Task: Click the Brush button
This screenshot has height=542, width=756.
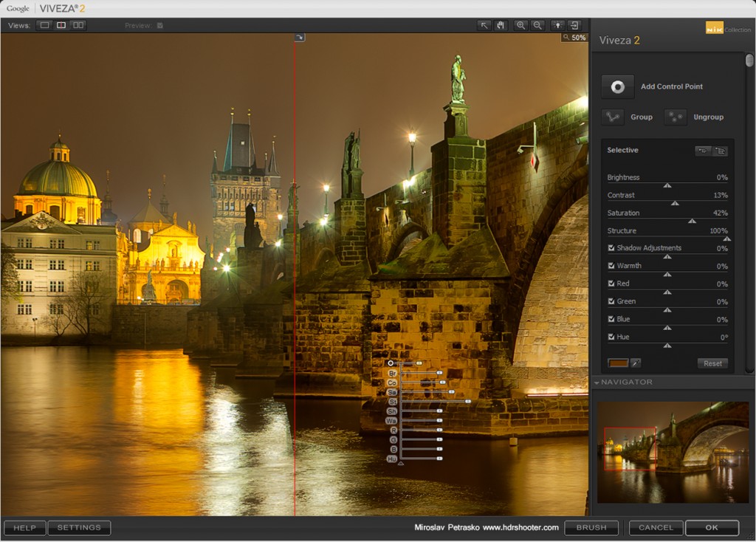Action: (591, 528)
